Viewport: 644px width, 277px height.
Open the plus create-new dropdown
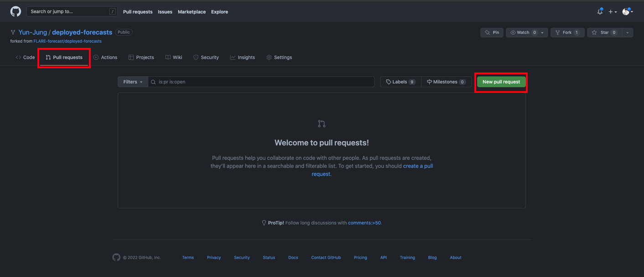(613, 12)
